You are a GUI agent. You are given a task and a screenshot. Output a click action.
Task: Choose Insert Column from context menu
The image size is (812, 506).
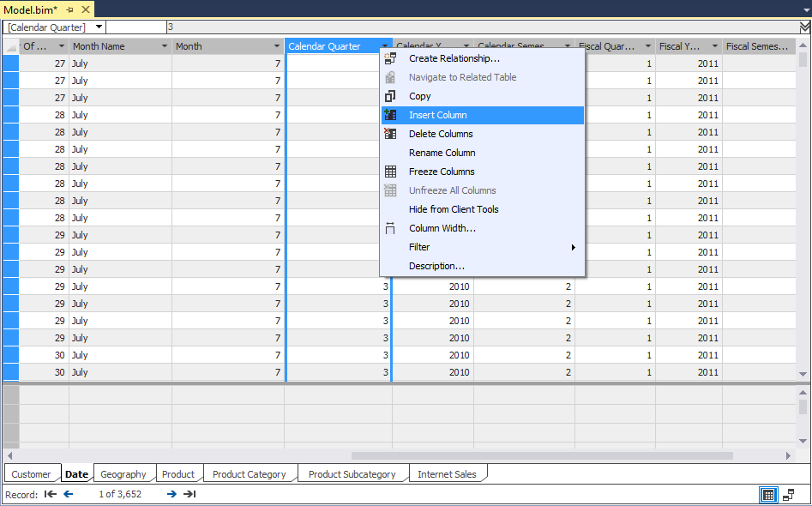(437, 115)
